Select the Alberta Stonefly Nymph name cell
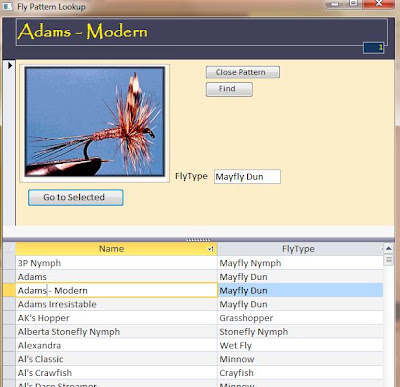The height and width of the screenshot is (387, 400). point(116,331)
